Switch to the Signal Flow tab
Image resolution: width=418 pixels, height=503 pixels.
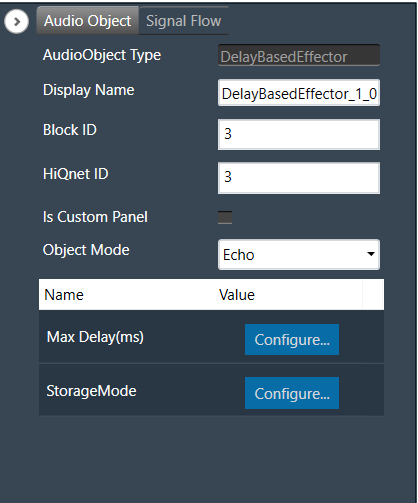184,21
